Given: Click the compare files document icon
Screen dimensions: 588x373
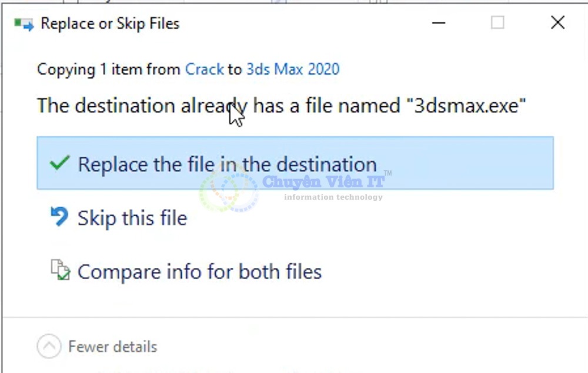Looking at the screenshot, I should pyautogui.click(x=59, y=271).
